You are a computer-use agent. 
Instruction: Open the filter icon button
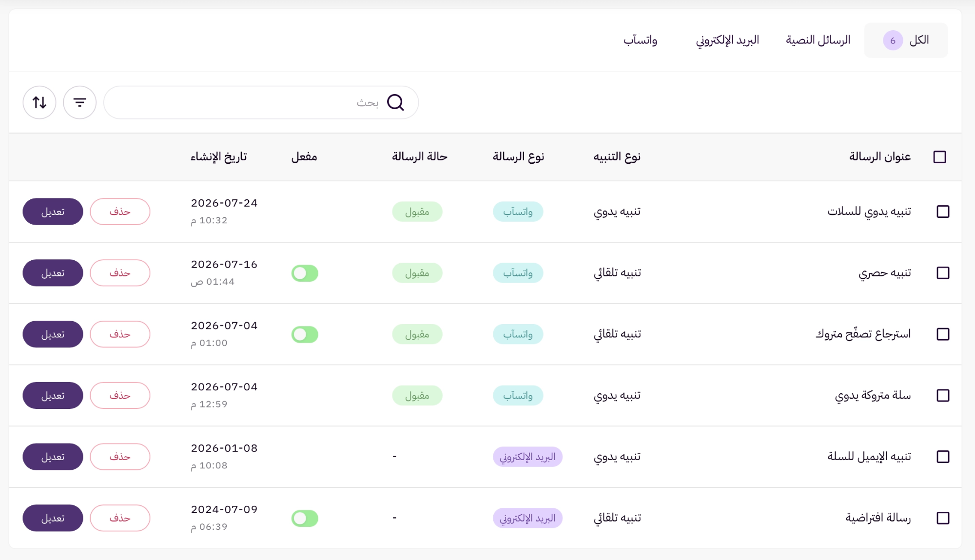tap(79, 102)
